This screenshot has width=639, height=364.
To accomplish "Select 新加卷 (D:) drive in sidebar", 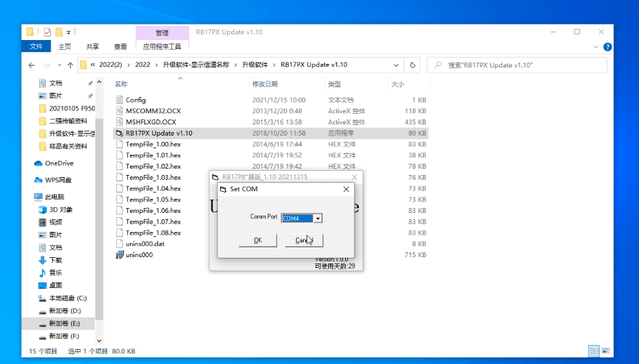I will point(64,311).
